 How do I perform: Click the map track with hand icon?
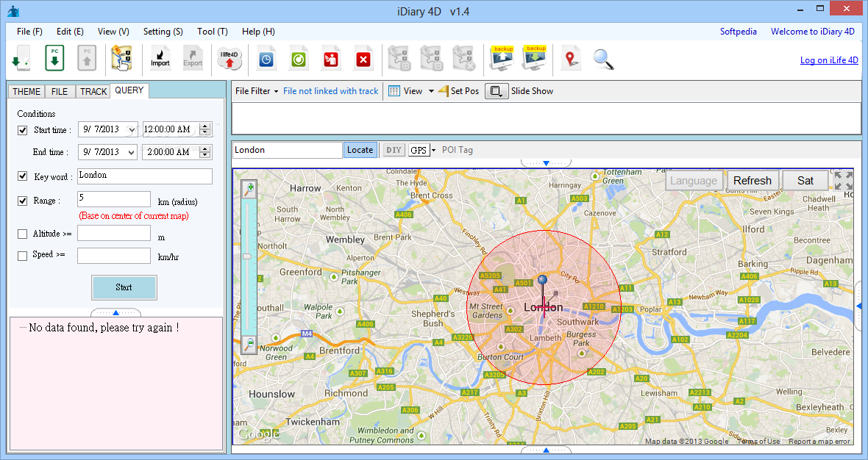(x=121, y=58)
